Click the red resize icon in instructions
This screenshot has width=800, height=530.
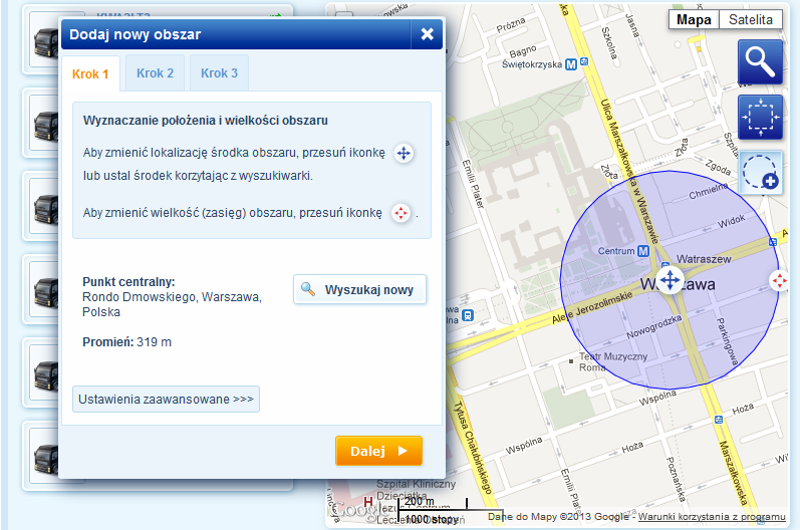[x=401, y=213]
